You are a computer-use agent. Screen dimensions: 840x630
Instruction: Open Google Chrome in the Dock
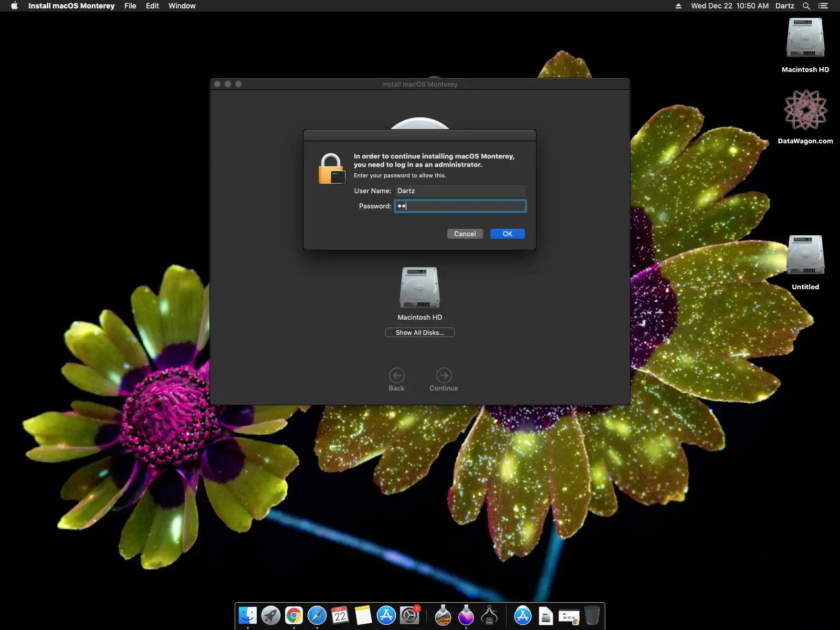click(x=294, y=615)
